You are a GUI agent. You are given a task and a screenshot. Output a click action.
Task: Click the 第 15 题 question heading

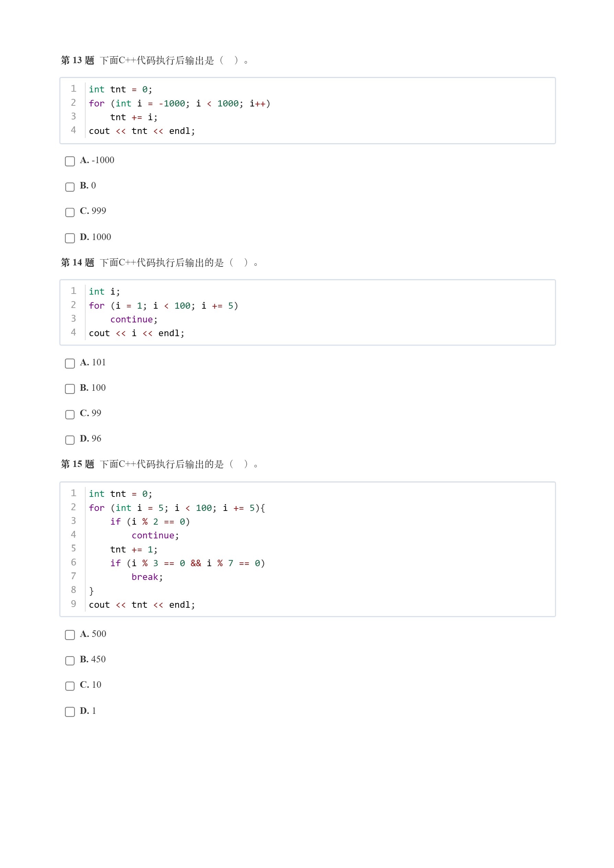(77, 464)
